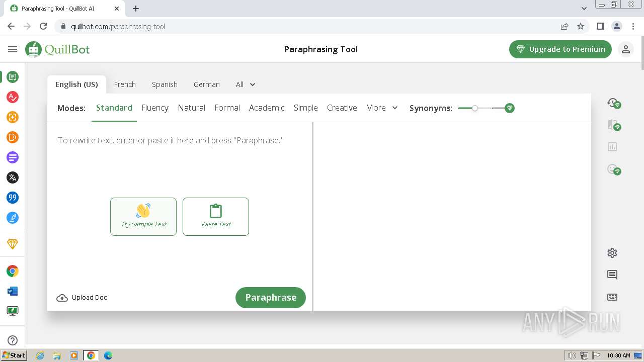Click the Paste Text button
Image resolution: width=644 pixels, height=362 pixels.
click(x=216, y=217)
